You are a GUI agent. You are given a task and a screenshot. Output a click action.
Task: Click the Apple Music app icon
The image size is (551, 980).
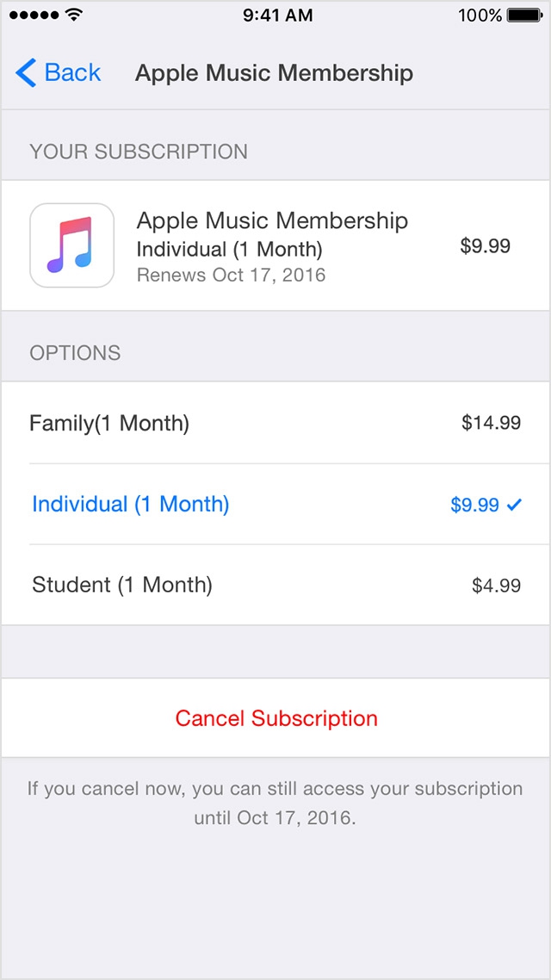[72, 245]
